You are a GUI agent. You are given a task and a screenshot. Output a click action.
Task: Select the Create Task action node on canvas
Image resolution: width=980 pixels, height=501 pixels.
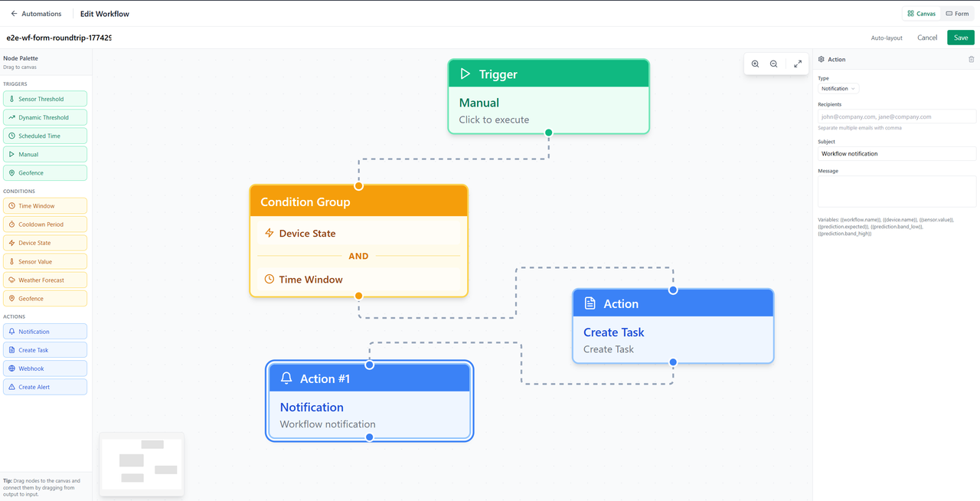click(x=673, y=326)
